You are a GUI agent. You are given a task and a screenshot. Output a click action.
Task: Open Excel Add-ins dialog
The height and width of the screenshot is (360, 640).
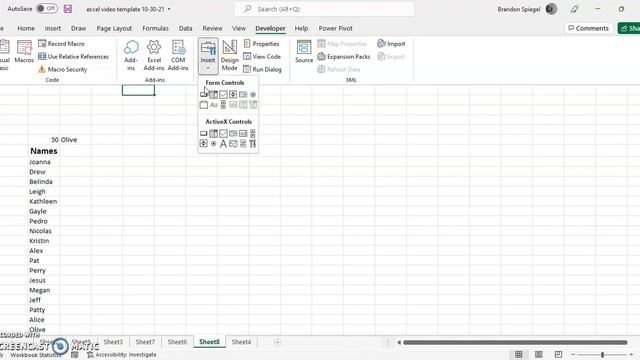click(154, 56)
